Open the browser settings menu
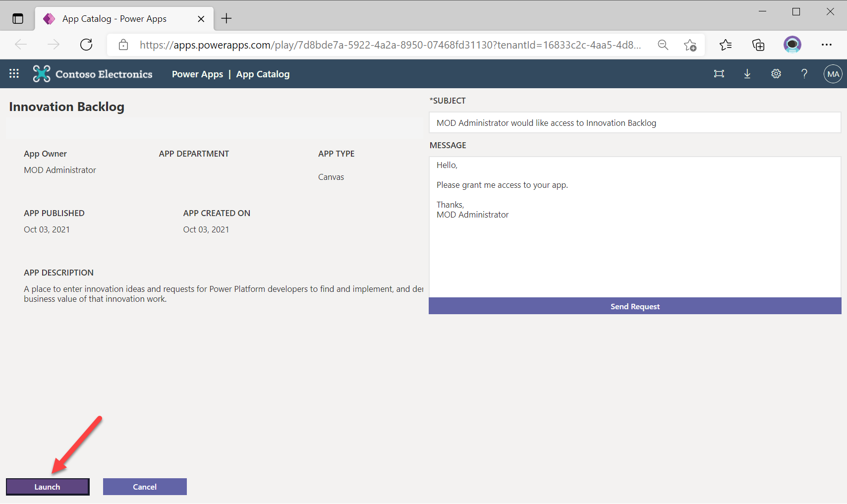Image resolution: width=847 pixels, height=504 pixels. pos(827,45)
